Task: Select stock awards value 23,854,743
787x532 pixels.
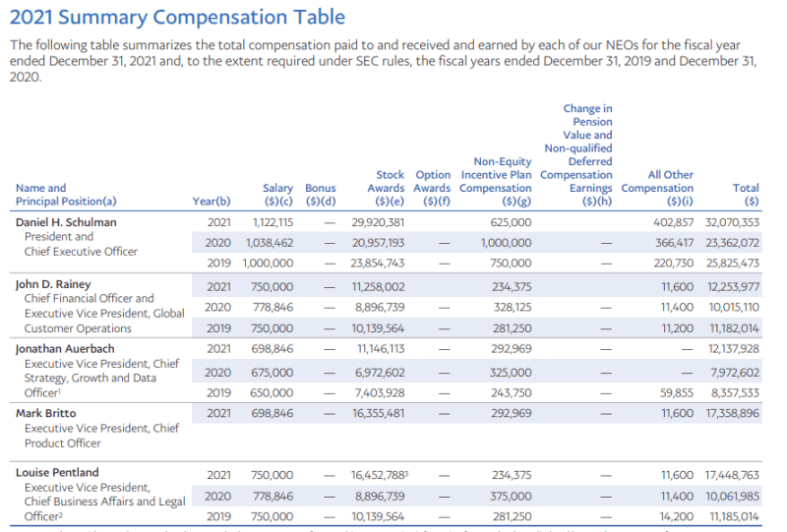Action: 378,263
